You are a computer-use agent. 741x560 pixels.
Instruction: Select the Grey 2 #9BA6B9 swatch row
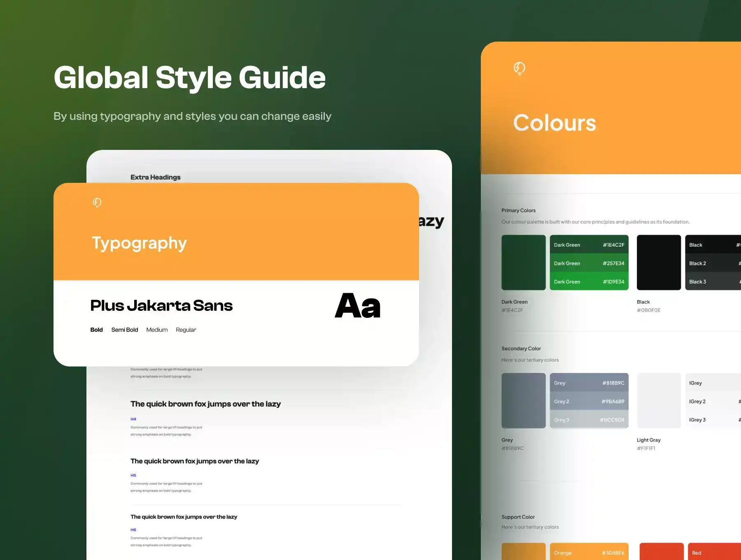589,401
